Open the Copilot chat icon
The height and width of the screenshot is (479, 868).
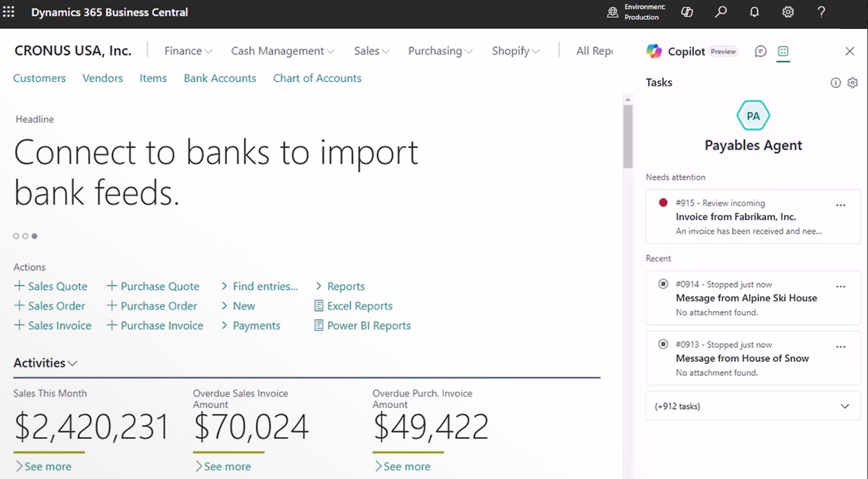pos(759,51)
